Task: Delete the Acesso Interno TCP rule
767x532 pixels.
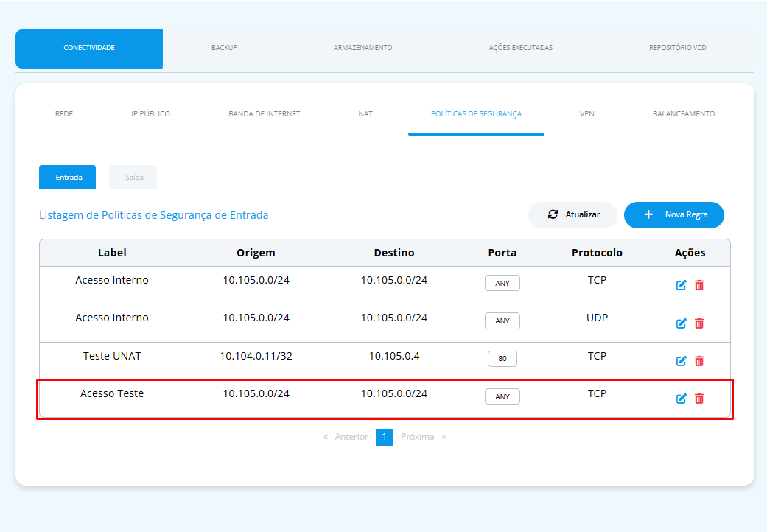Action: pos(699,285)
